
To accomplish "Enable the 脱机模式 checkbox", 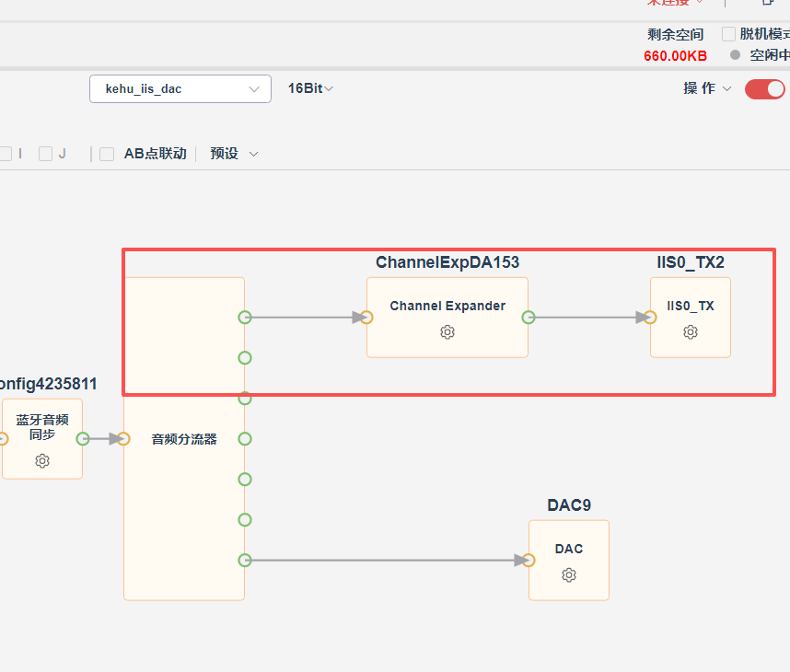I will coord(728,34).
